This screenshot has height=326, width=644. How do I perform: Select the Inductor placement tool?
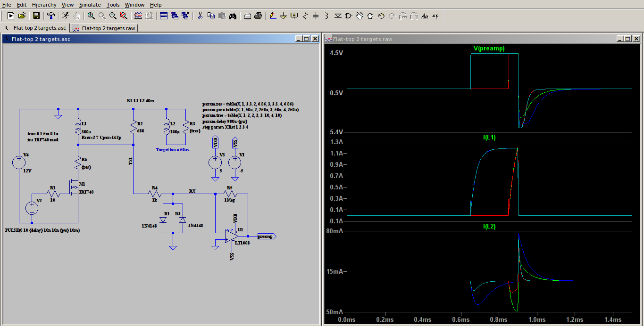326,16
